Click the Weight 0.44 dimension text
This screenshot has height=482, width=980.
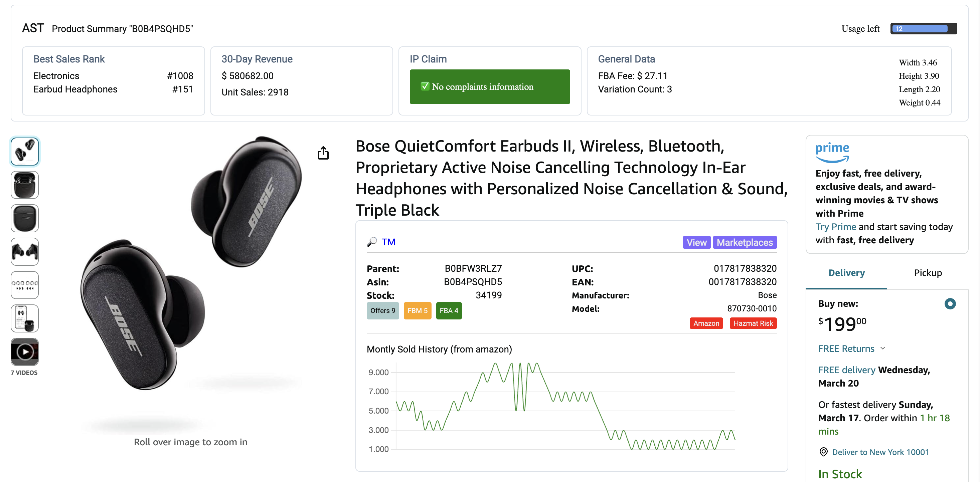coord(919,102)
